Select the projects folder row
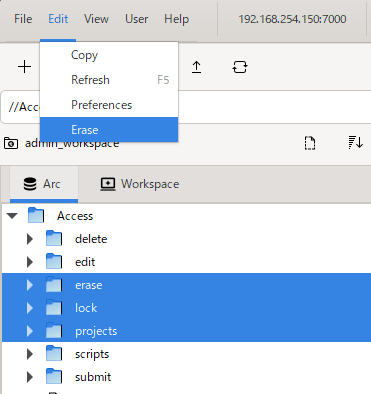Screen dimensions: 371x394 [186, 331]
